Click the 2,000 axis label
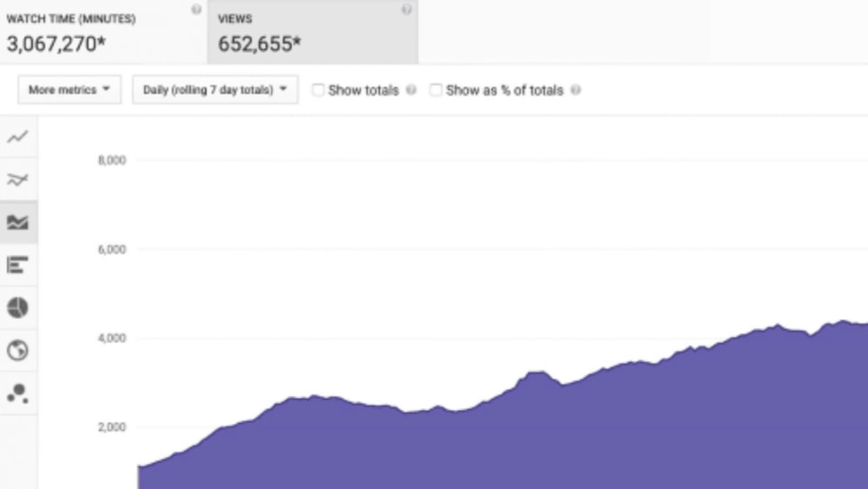 click(112, 427)
